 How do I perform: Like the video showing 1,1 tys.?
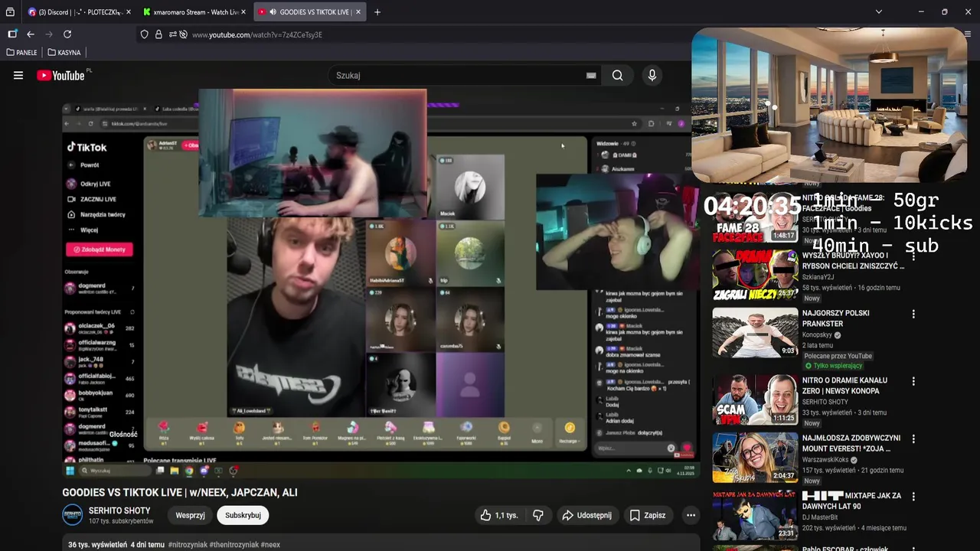click(498, 515)
